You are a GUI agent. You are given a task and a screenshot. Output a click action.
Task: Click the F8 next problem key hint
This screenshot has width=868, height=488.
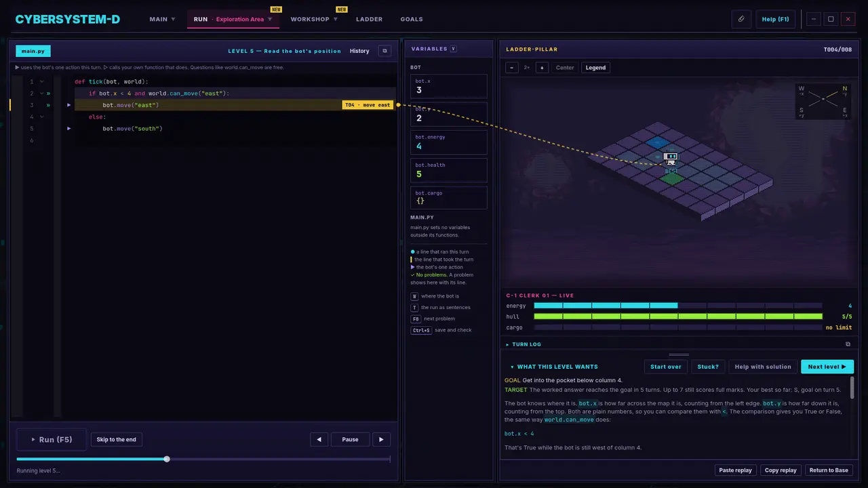click(x=416, y=319)
